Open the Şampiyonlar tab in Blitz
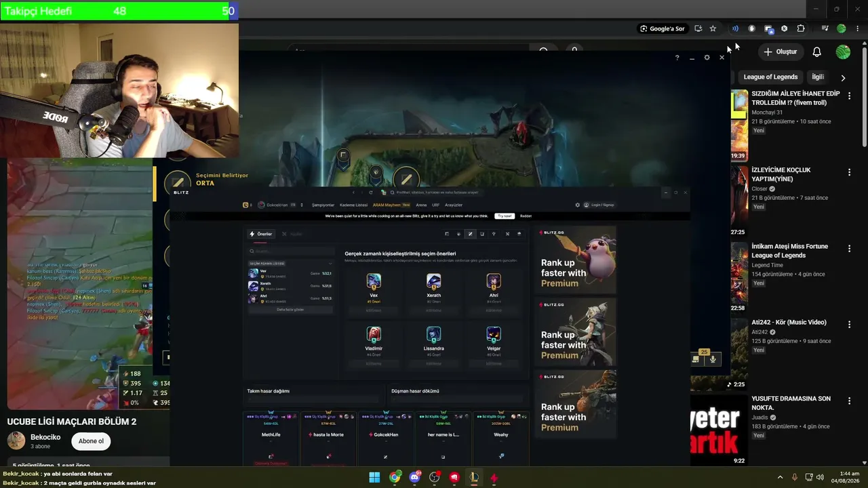The height and width of the screenshot is (488, 868). tap(323, 205)
